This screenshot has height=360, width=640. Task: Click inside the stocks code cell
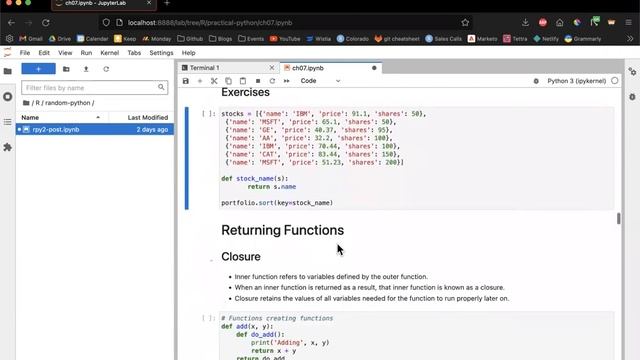click(416, 158)
